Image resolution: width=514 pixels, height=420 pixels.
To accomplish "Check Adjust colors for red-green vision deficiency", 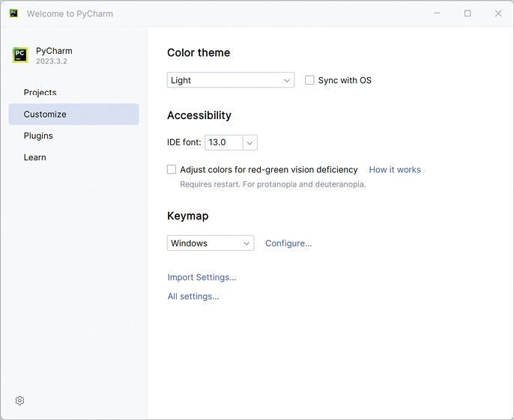I will pyautogui.click(x=172, y=169).
